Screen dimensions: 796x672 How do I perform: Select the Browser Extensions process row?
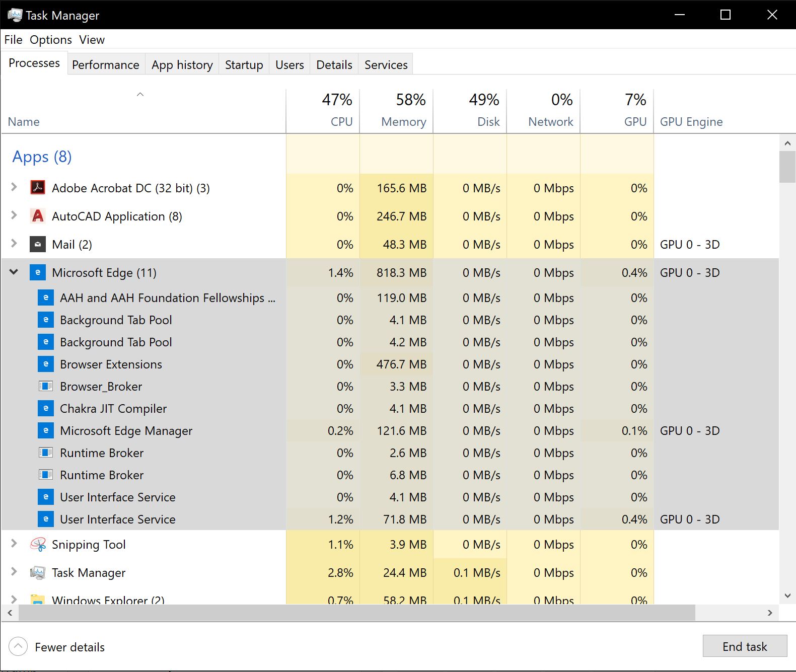[390, 364]
